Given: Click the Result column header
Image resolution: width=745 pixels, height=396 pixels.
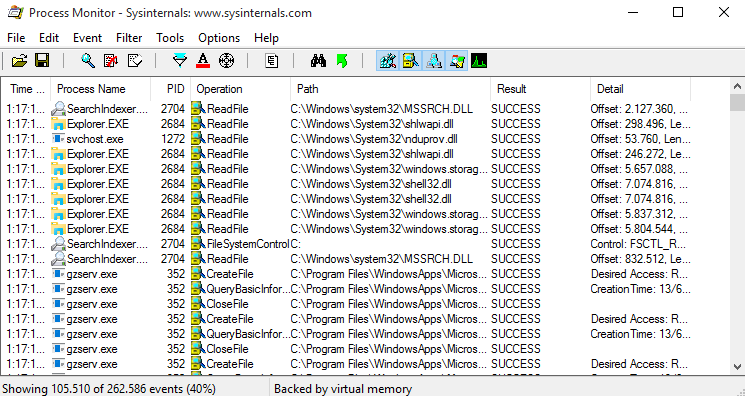Looking at the screenshot, I should tap(540, 89).
